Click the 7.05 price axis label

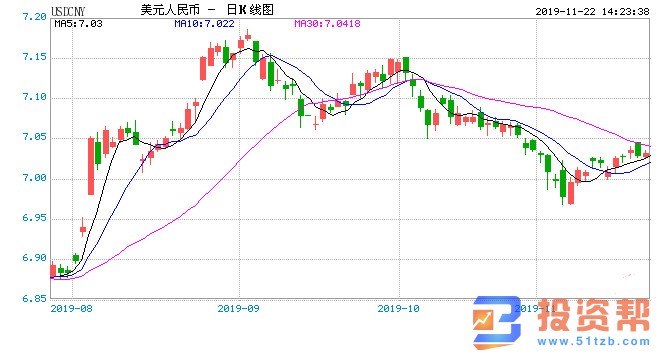35,137
